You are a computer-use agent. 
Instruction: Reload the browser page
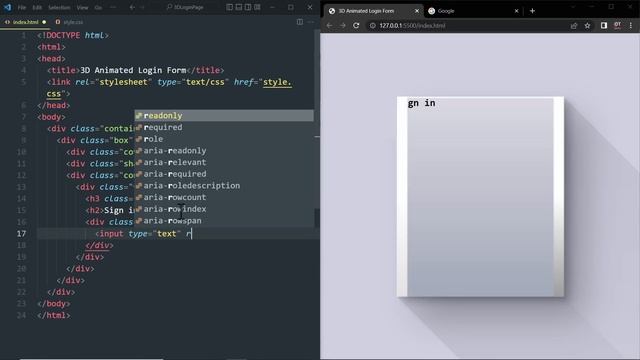(x=356, y=25)
